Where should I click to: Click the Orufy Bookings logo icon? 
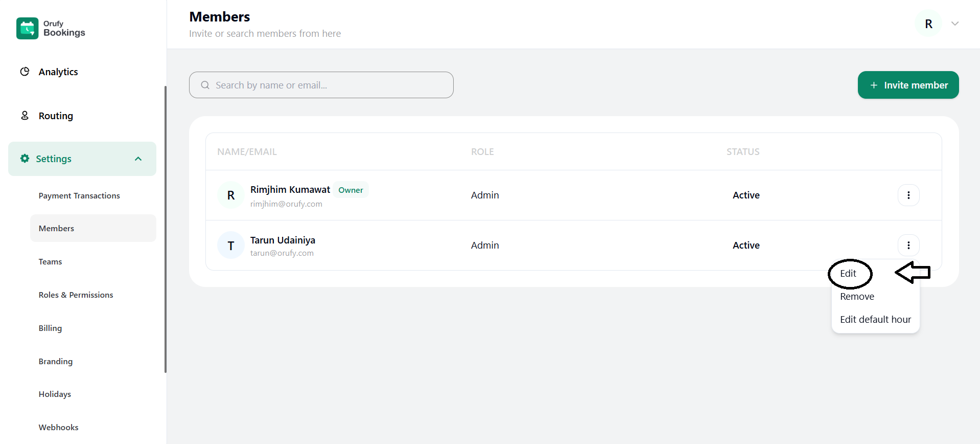tap(27, 28)
